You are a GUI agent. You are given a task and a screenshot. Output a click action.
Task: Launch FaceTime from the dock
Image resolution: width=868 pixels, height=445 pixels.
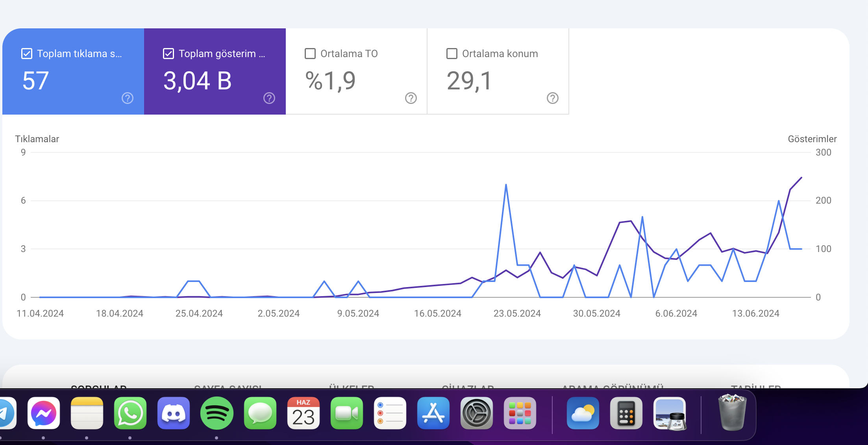pyautogui.click(x=347, y=413)
